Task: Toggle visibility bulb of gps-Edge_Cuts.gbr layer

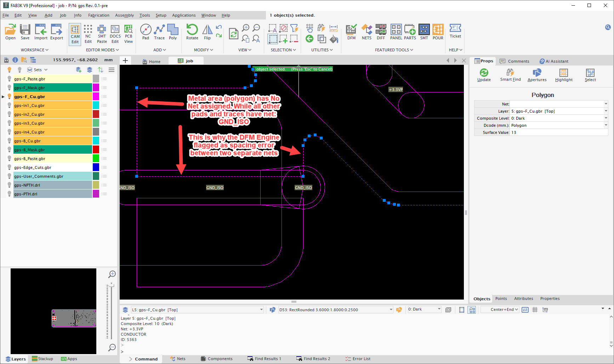Action: tap(10, 167)
